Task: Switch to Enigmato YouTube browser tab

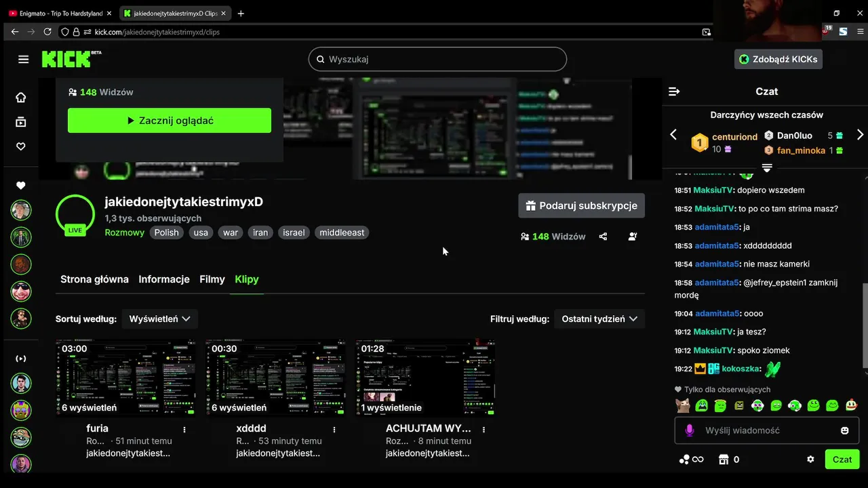Action: [60, 13]
